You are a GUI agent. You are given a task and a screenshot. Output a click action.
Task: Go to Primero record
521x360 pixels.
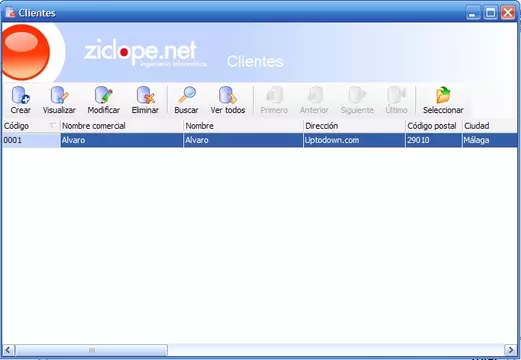(x=274, y=100)
